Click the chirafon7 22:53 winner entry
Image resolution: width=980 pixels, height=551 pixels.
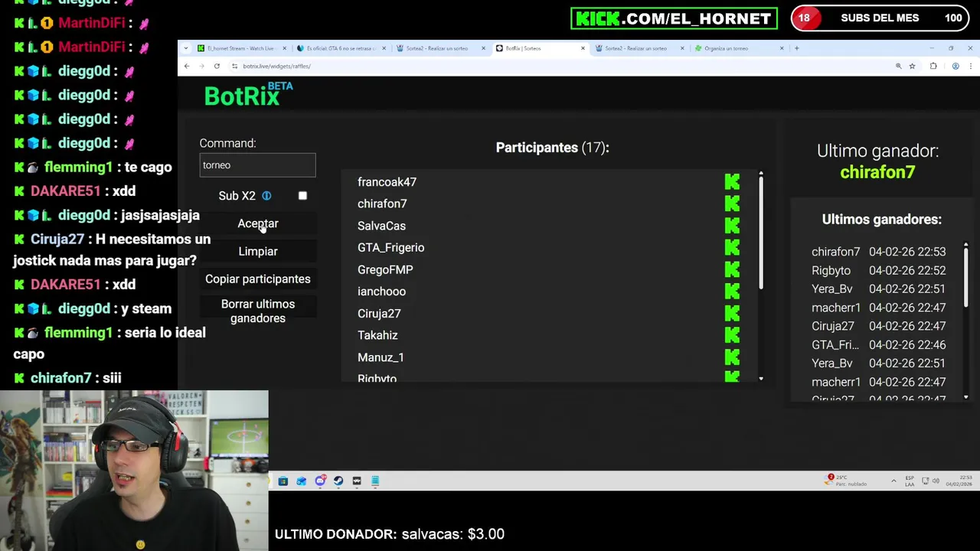[x=878, y=252]
